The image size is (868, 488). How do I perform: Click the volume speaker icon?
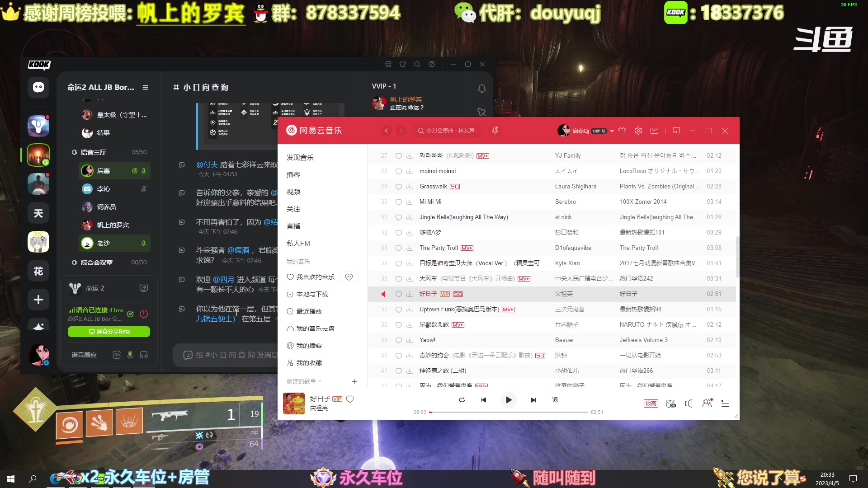tap(689, 404)
